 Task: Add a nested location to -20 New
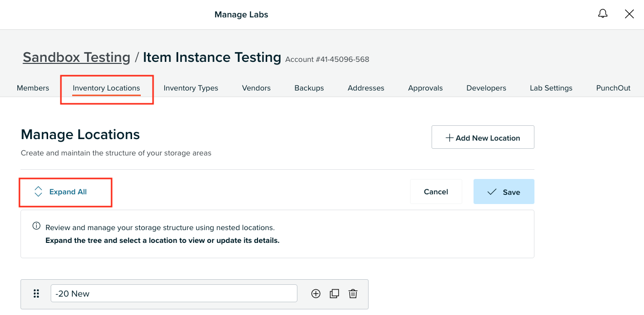(x=316, y=294)
